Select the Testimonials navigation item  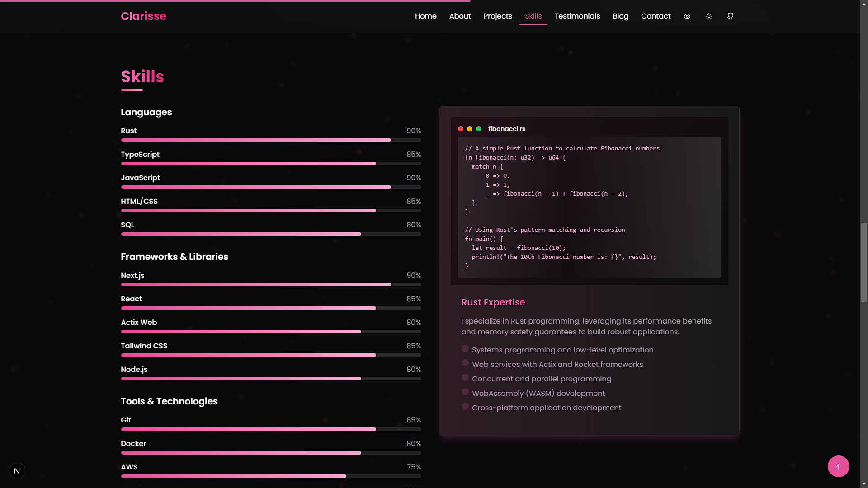(x=577, y=16)
